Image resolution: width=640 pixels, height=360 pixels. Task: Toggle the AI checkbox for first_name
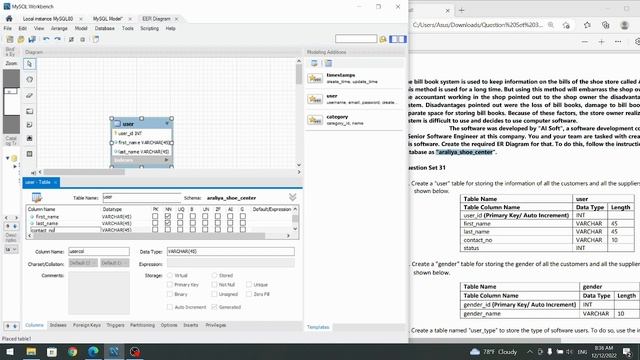(230, 217)
